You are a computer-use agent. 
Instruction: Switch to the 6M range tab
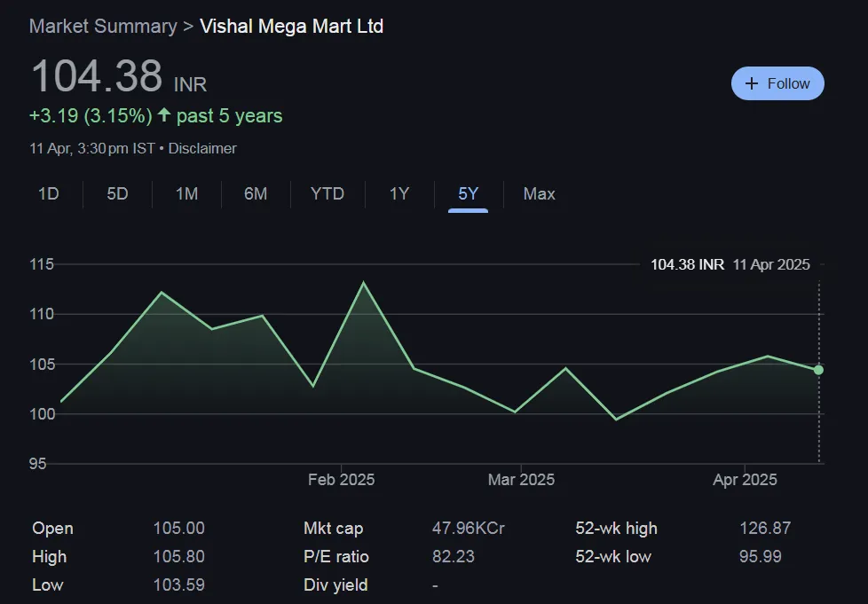[256, 193]
